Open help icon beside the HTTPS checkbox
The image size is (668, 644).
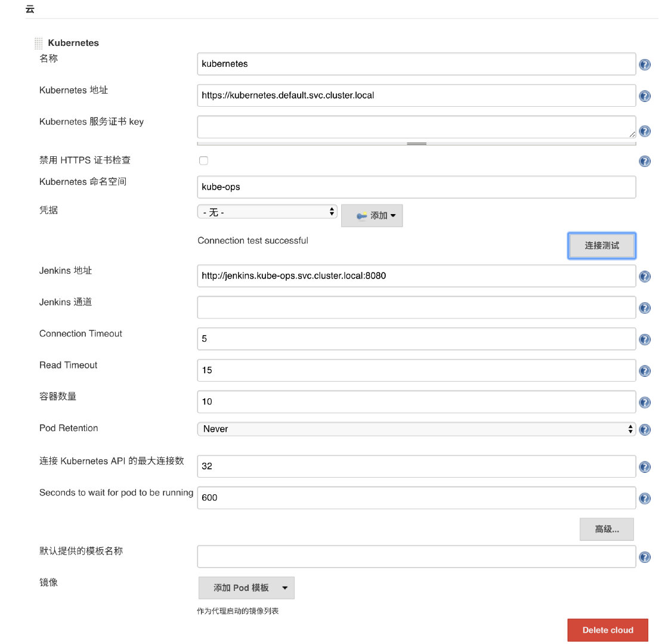(645, 160)
